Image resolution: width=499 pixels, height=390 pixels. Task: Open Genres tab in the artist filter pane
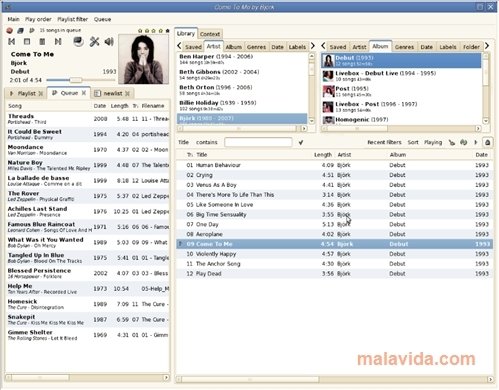[256, 47]
